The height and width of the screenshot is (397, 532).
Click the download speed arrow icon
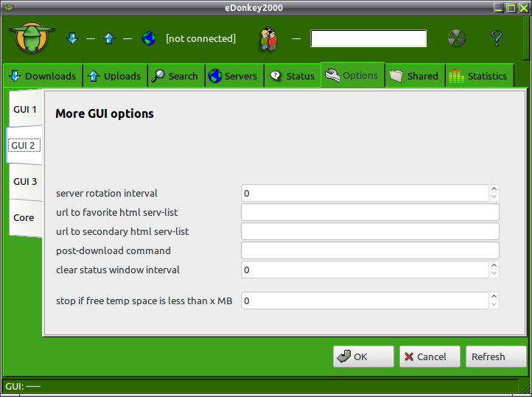click(72, 38)
